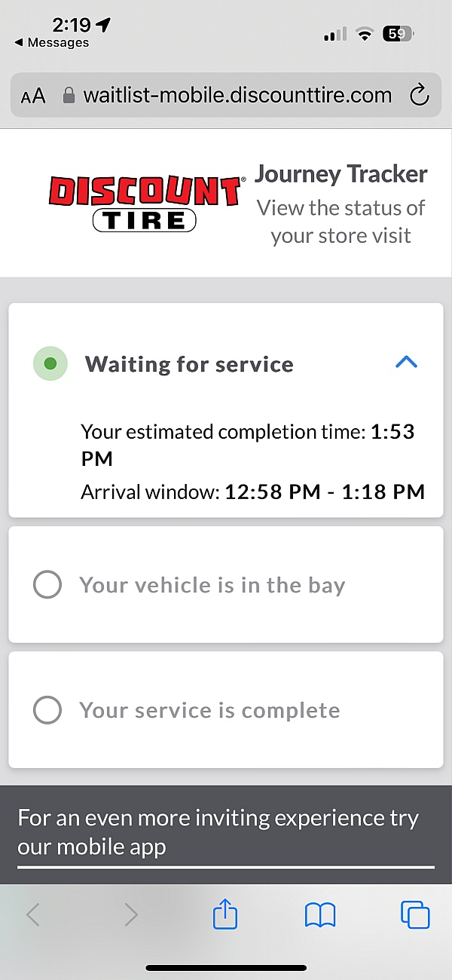Tap the home indicator bar
Viewport: 452px width, 980px height.
(226, 967)
